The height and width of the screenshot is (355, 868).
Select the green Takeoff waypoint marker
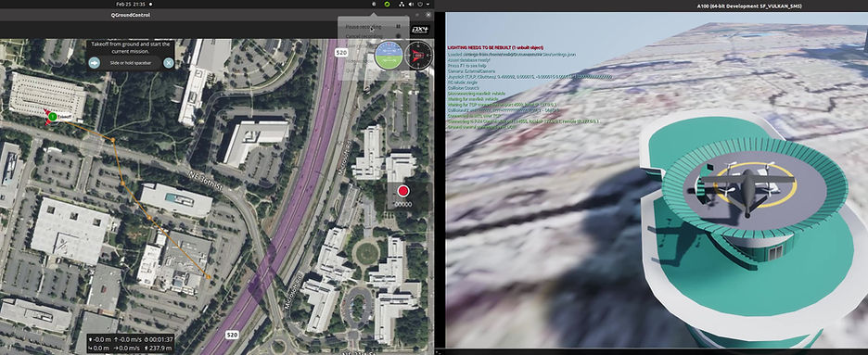(52, 117)
